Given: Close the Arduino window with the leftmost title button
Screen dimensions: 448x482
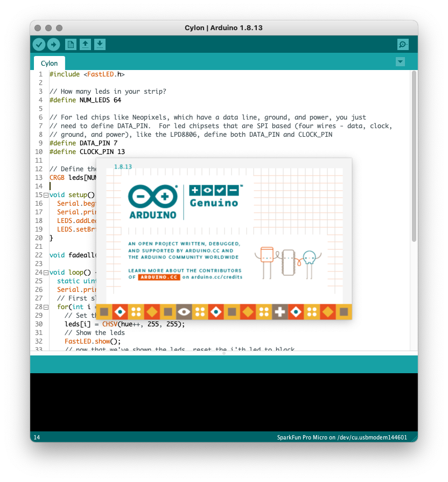Looking at the screenshot, I should [x=38, y=28].
